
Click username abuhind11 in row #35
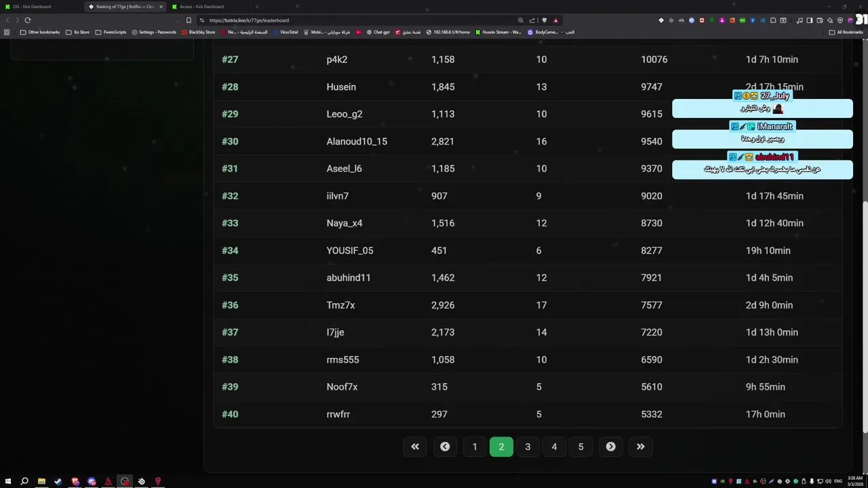click(349, 278)
